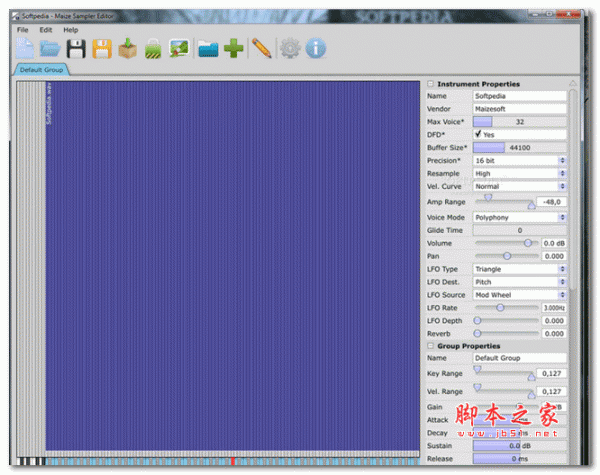Click the Max Voice value bar
The height and width of the screenshot is (475, 600).
(x=520, y=122)
